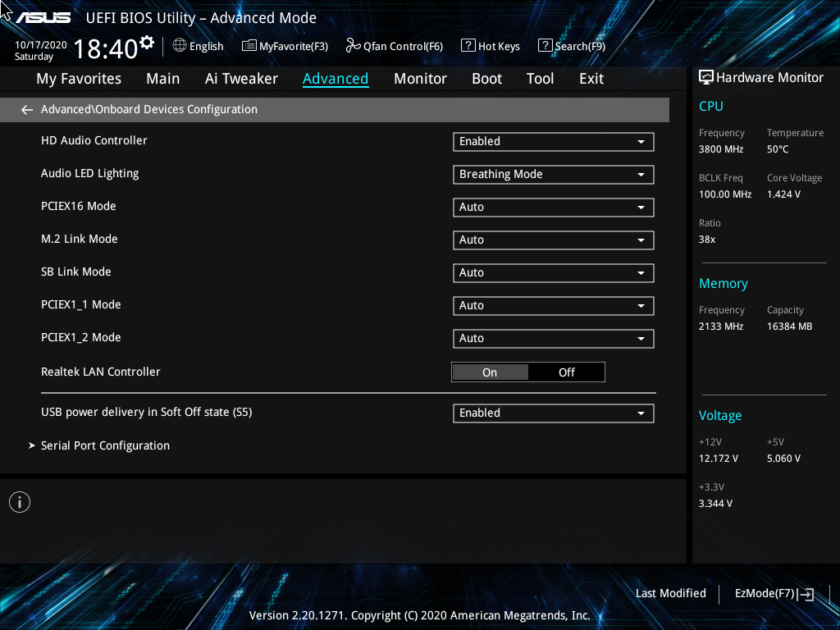Open M.2 Link Mode dropdown

[x=554, y=240]
